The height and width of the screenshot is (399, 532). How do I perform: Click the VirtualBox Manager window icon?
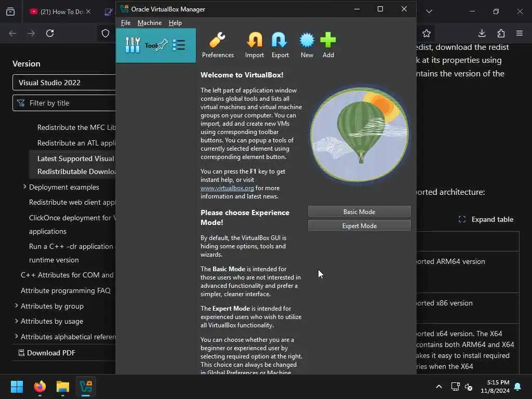point(124,9)
